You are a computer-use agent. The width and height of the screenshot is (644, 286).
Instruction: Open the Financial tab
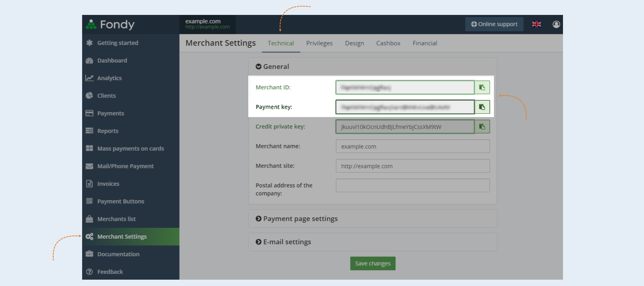(425, 43)
